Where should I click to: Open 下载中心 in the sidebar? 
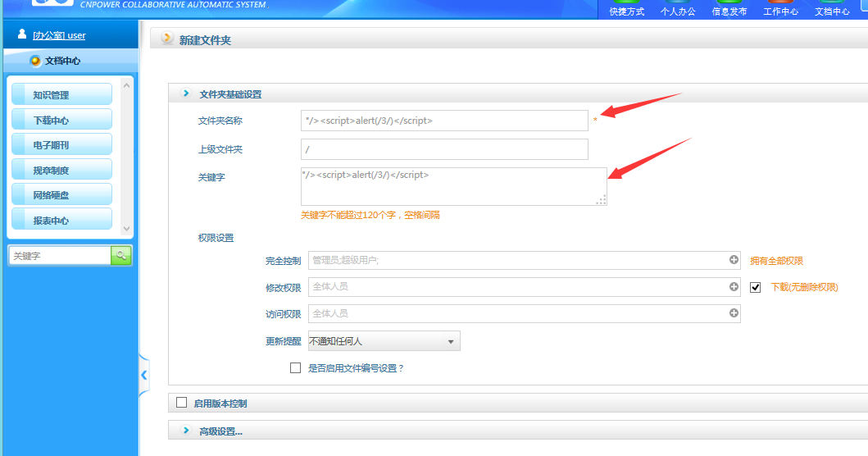(x=62, y=120)
